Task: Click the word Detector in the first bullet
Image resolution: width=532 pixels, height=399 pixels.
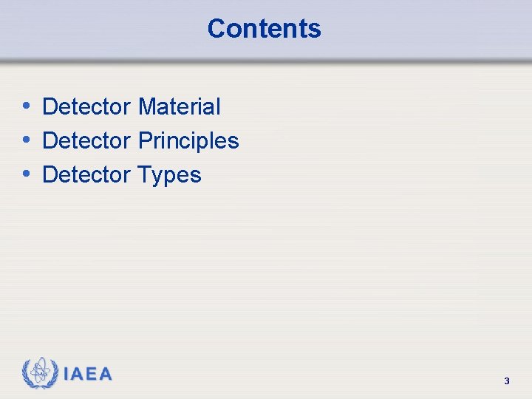Action: click(x=86, y=107)
